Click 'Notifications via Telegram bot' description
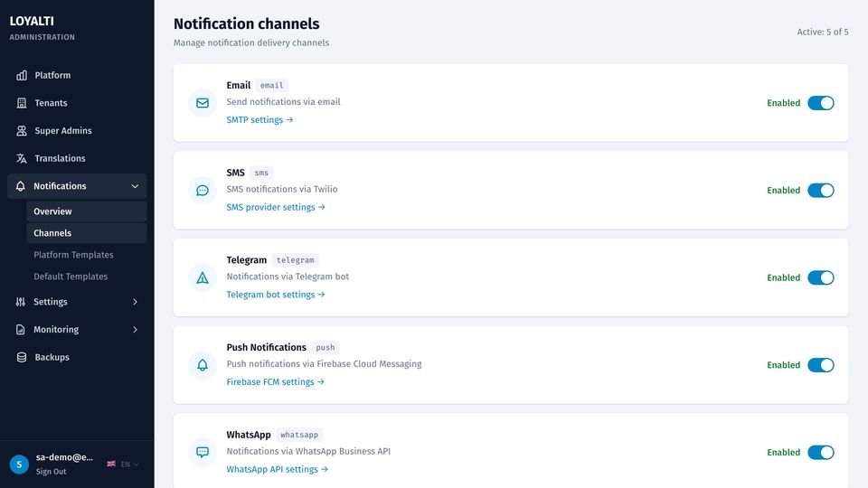The width and height of the screenshot is (868, 488). 288,277
